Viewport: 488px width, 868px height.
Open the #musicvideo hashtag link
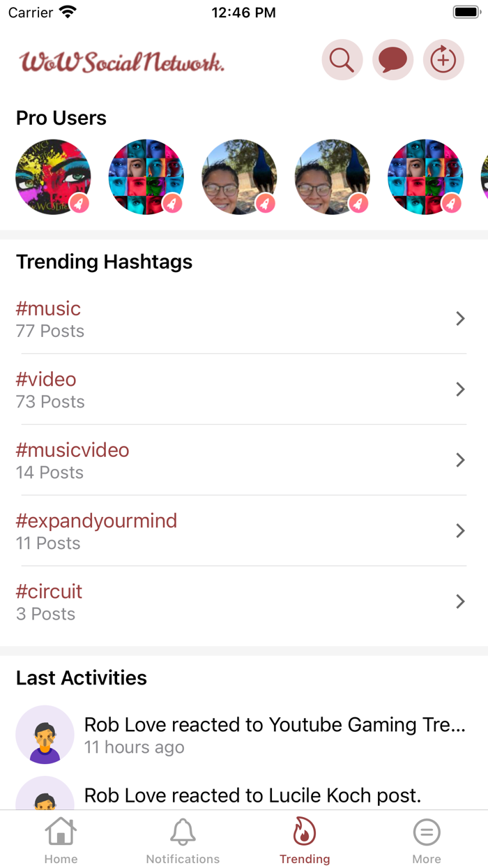coord(73,450)
